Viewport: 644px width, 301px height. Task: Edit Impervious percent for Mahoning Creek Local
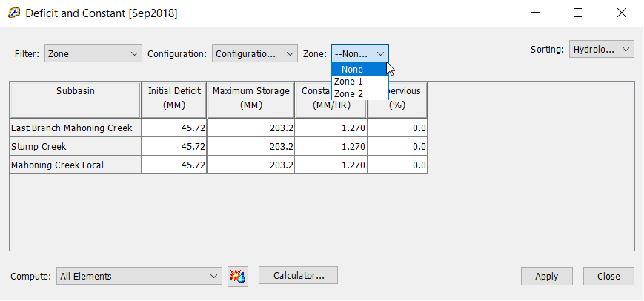click(x=397, y=165)
